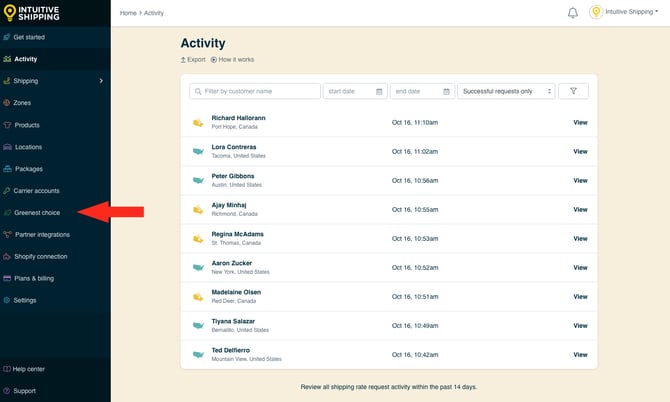Open the Intuitive Shipping account menu
The image size is (670, 402).
point(623,12)
